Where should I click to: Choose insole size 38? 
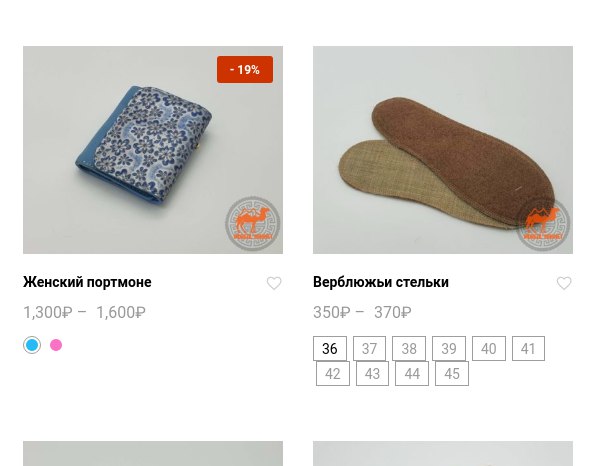pyautogui.click(x=409, y=348)
